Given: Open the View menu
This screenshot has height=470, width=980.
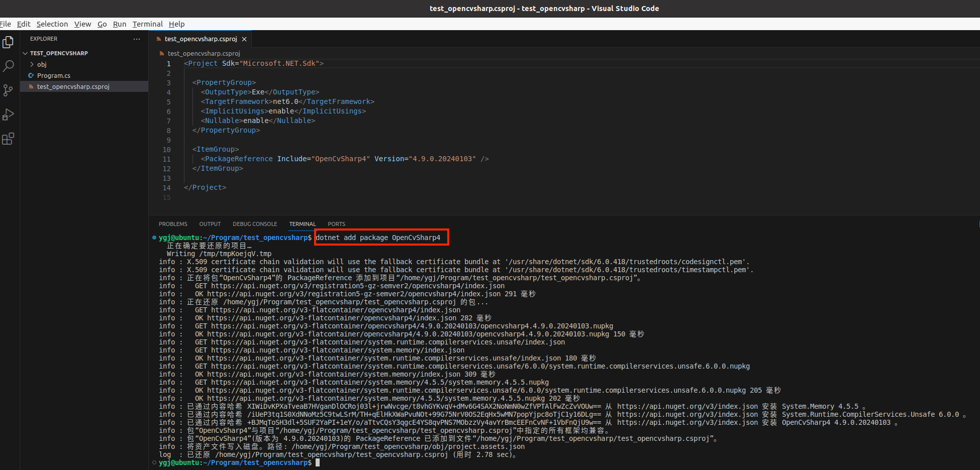Looking at the screenshot, I should (82, 24).
